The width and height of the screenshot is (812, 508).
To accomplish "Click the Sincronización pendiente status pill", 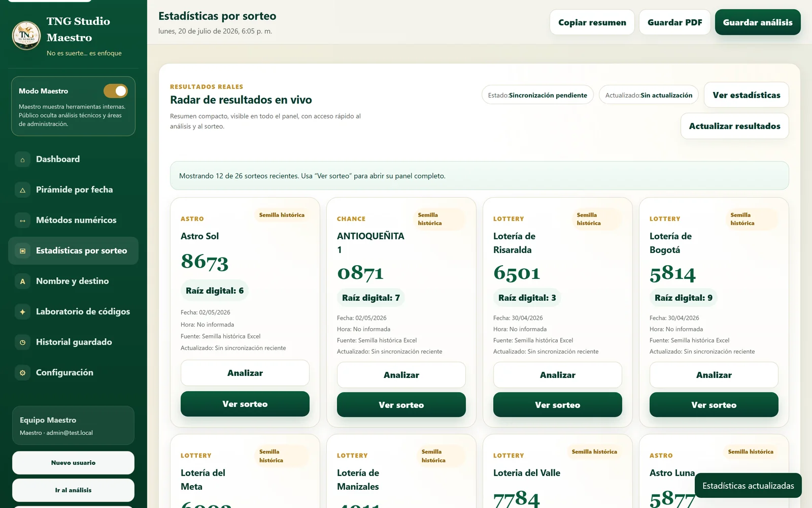I will click(537, 95).
